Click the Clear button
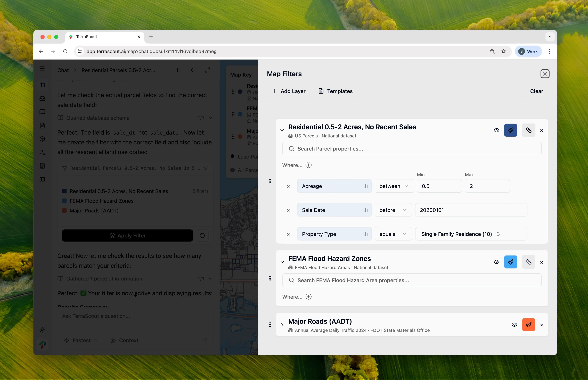This screenshot has width=588, height=380. [536, 91]
